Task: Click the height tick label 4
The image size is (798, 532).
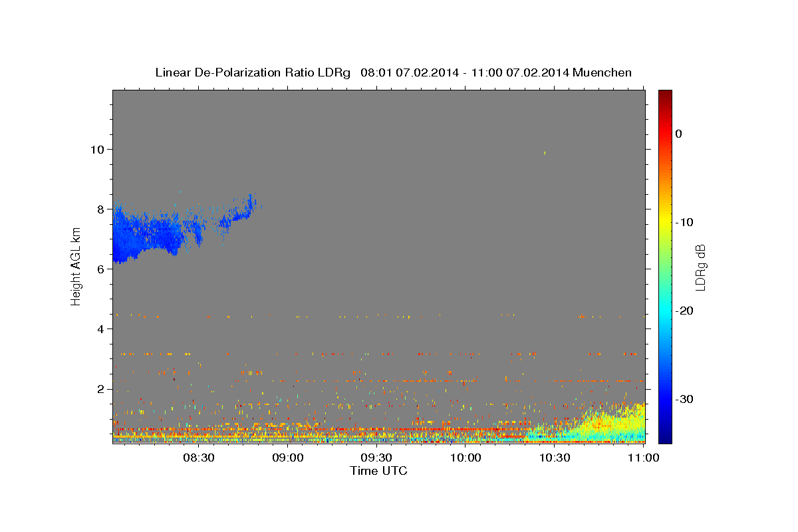Action: pos(101,329)
